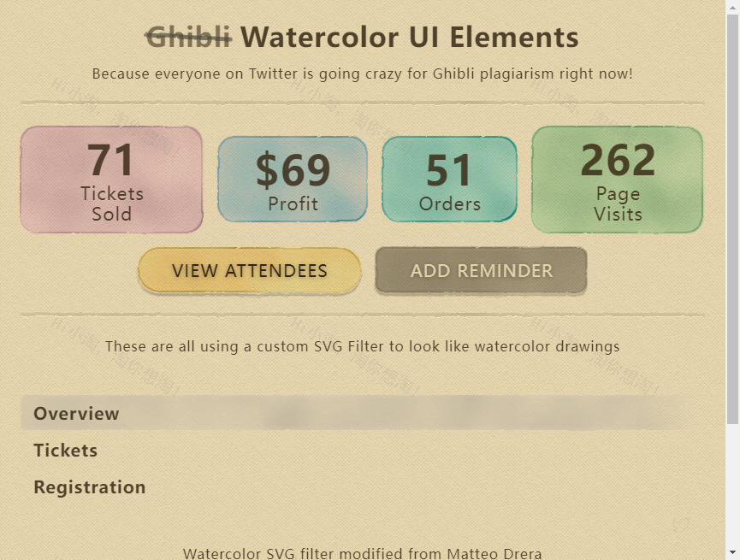
Task: Open the 262 Page Visits card
Action: [617, 180]
